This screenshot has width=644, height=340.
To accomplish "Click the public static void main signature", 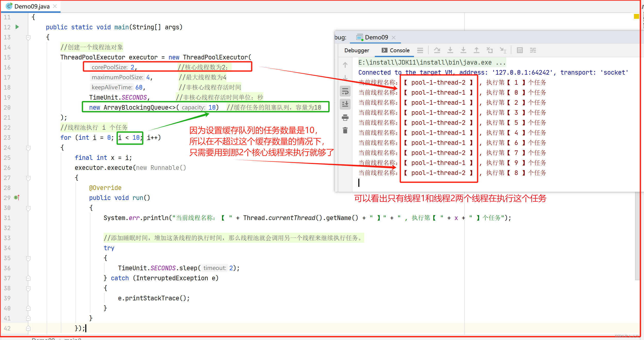I will coord(114,27).
